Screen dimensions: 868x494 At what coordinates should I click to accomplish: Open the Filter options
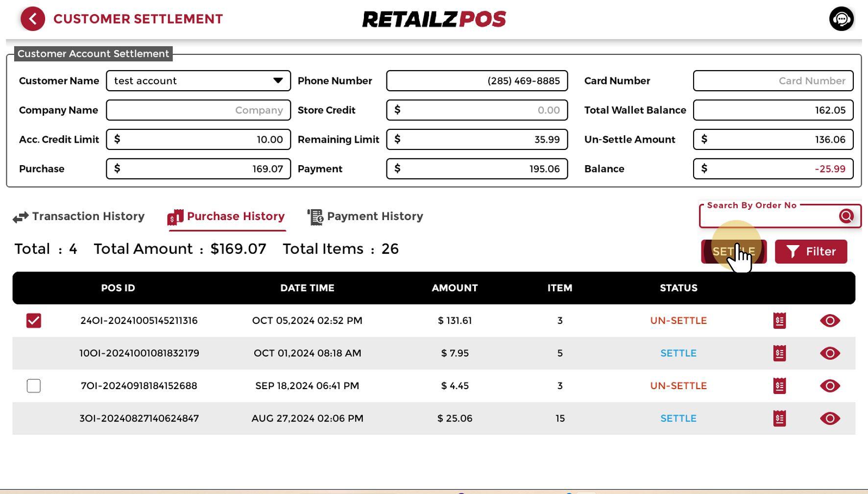(x=811, y=251)
